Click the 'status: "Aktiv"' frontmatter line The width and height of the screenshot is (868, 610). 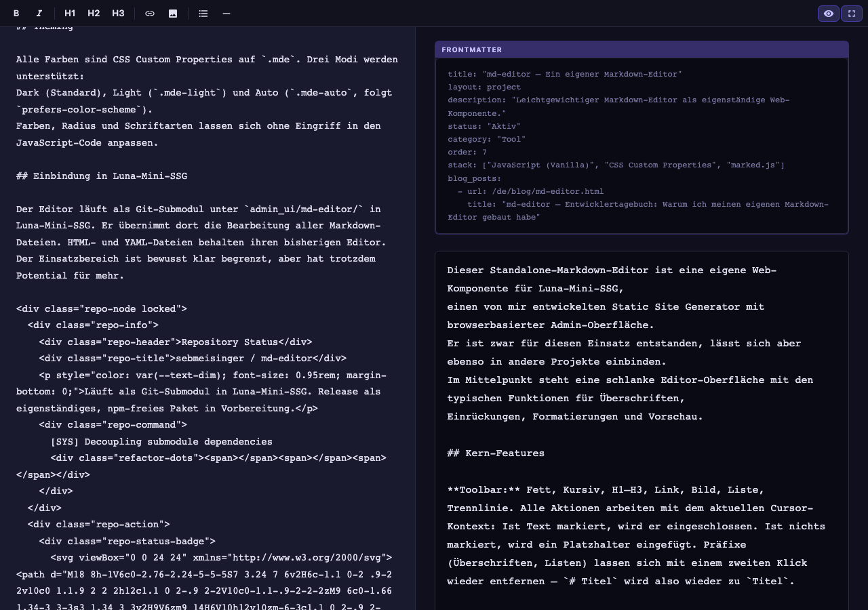click(x=484, y=126)
